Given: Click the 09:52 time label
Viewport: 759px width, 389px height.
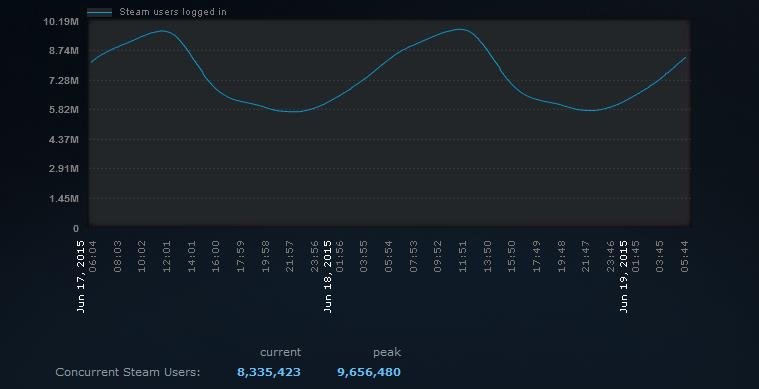Looking at the screenshot, I should coord(439,256).
